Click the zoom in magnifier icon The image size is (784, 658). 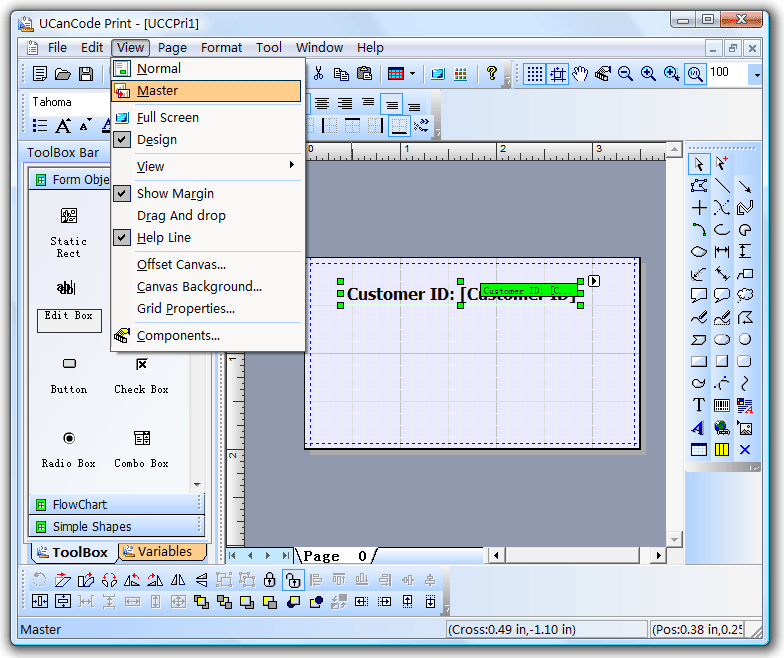pos(648,74)
